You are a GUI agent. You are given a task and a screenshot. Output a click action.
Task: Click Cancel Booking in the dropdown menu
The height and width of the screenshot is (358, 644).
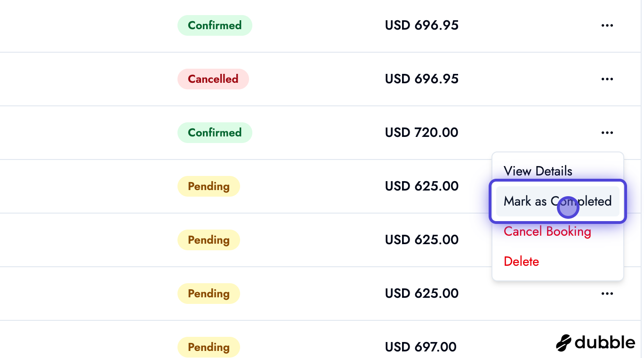(x=547, y=231)
